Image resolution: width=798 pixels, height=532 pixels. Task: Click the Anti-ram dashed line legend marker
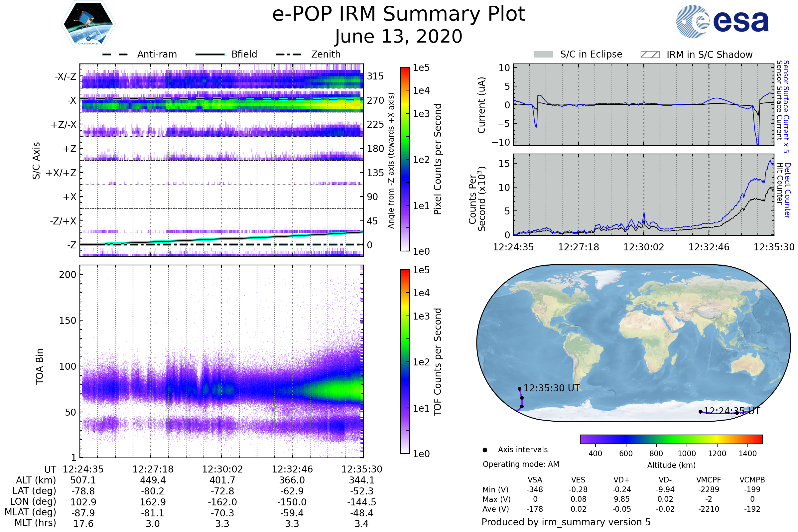pos(115,54)
